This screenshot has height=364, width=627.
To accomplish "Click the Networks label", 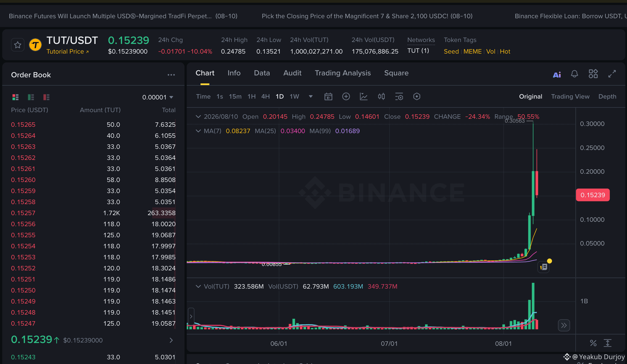I will click(421, 40).
